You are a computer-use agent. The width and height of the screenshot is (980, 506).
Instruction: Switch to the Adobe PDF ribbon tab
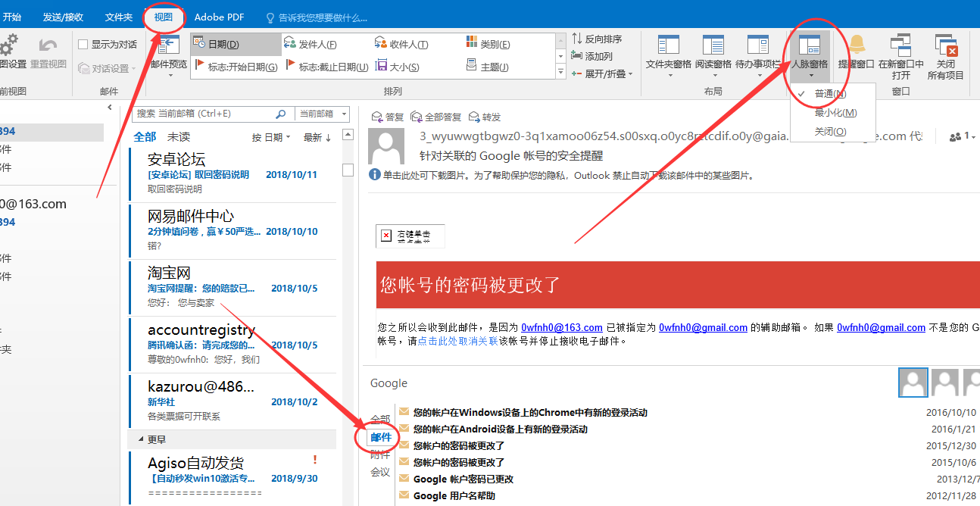[x=219, y=17]
